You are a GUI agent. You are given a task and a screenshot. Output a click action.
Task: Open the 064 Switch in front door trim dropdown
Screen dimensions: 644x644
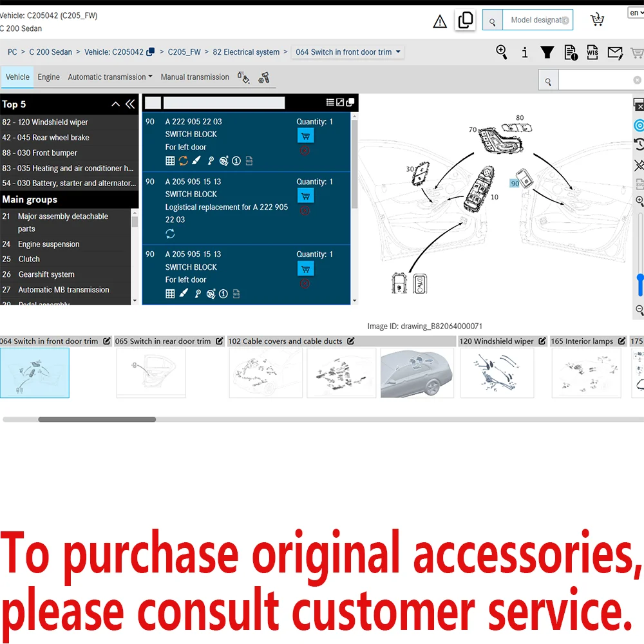[348, 52]
